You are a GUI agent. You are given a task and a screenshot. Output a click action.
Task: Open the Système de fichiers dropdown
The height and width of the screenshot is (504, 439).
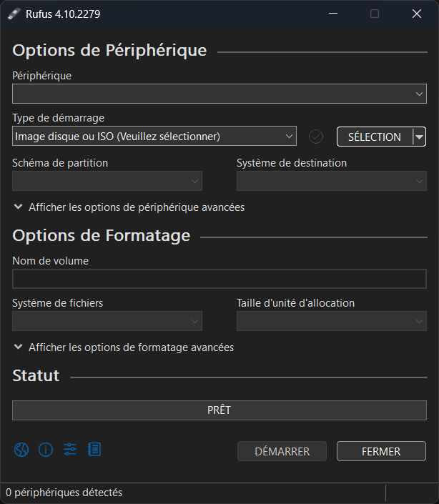pyautogui.click(x=107, y=321)
